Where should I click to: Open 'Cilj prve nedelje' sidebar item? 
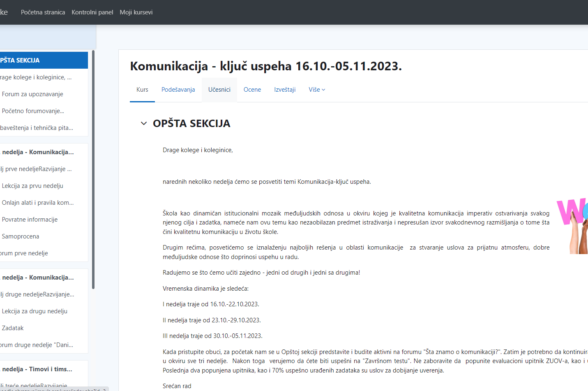36,169
